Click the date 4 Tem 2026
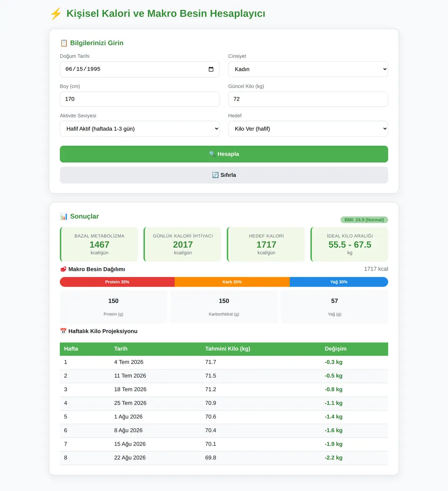 click(129, 362)
